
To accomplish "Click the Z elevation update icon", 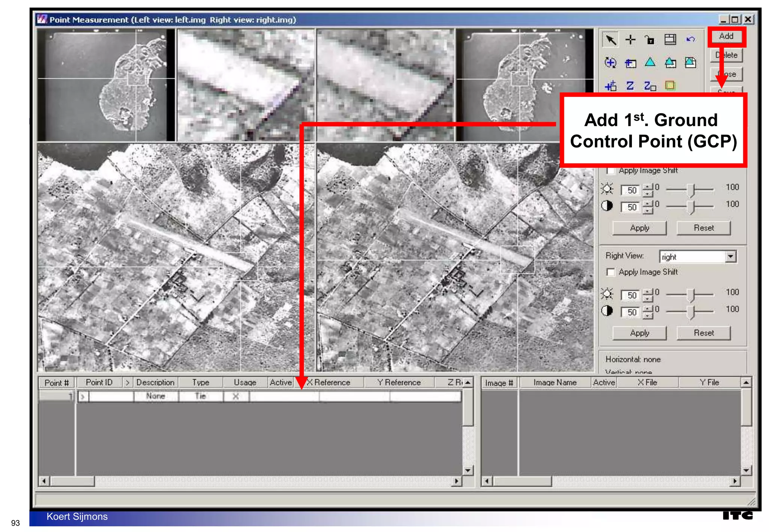I will pos(630,86).
